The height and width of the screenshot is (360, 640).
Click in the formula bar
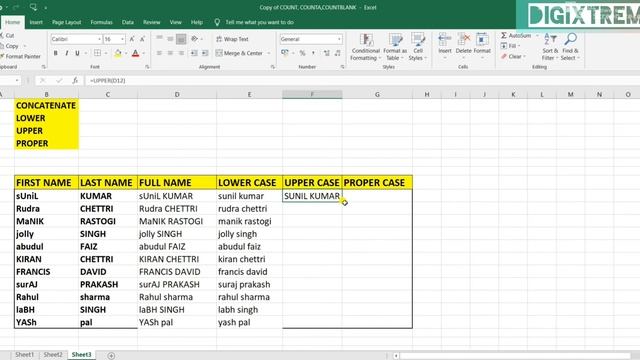point(361,81)
